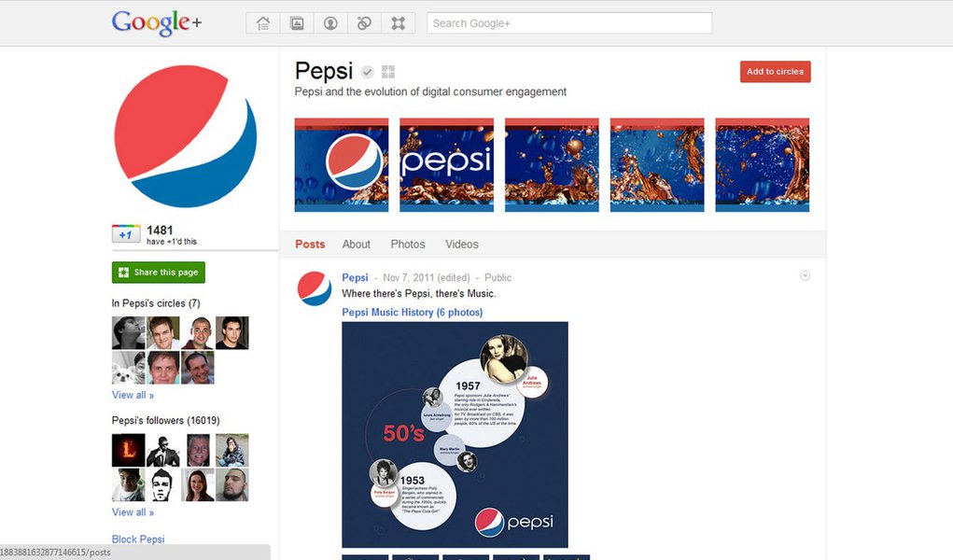The height and width of the screenshot is (560, 953).
Task: Block Pepsi link
Action: click(x=138, y=539)
